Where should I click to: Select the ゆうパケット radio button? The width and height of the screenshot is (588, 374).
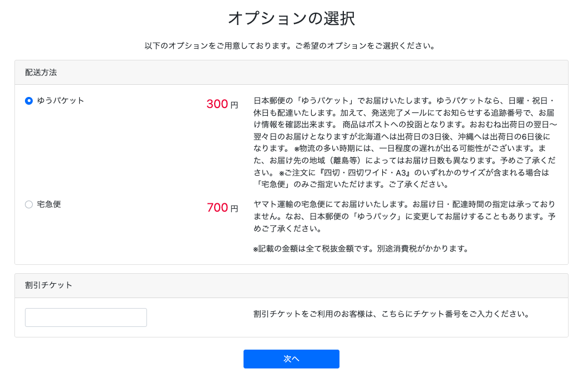point(29,101)
